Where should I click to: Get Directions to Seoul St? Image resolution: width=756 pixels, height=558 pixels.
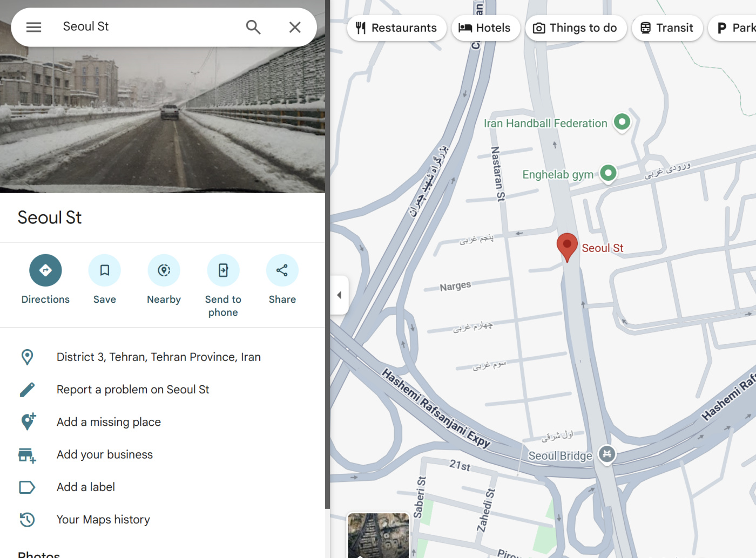point(45,270)
